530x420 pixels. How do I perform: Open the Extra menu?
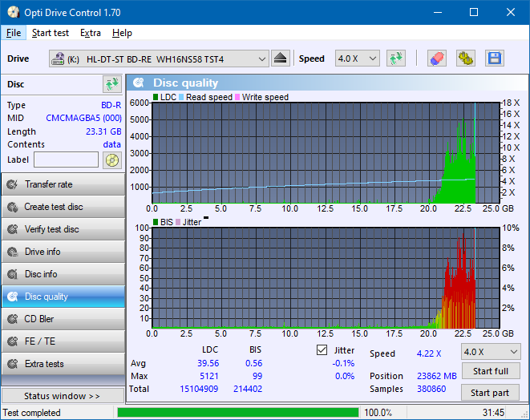[x=91, y=33]
